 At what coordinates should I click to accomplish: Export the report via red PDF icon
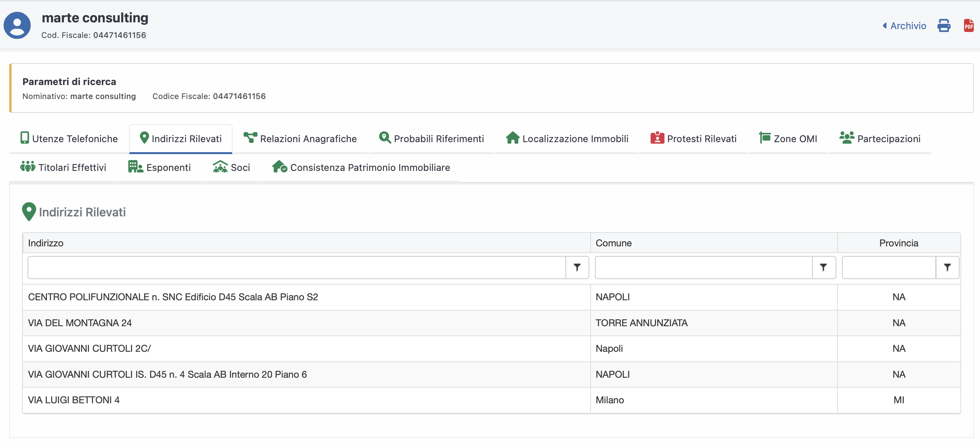[x=968, y=26]
